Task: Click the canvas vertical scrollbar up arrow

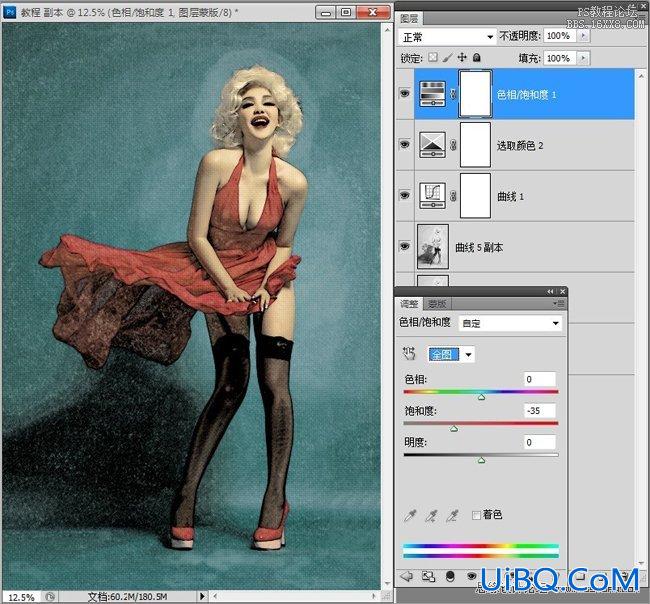Action: pyautogui.click(x=387, y=30)
